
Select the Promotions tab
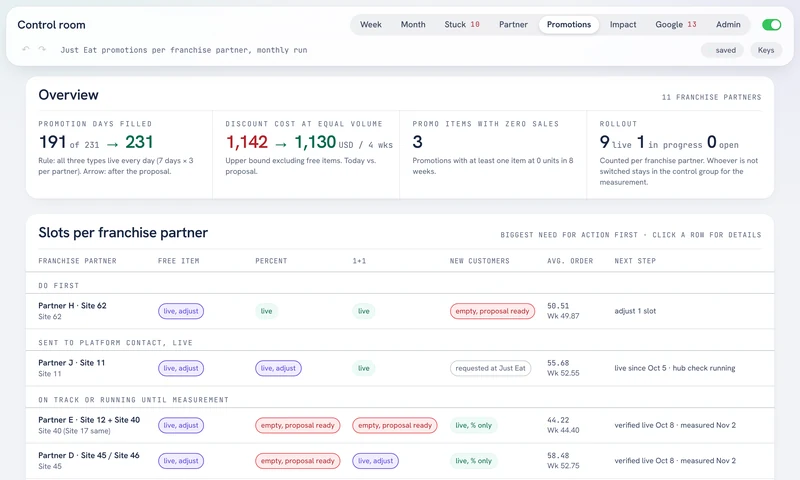coord(569,24)
